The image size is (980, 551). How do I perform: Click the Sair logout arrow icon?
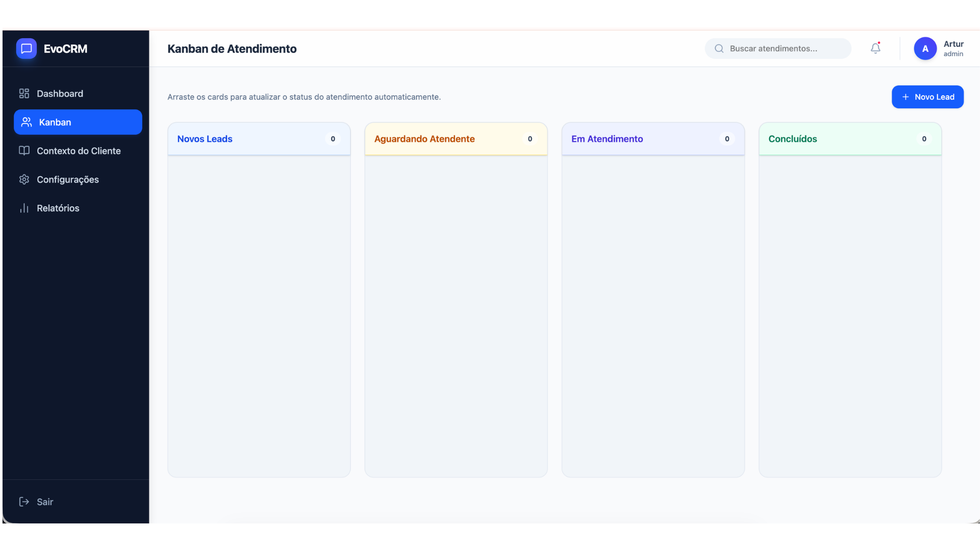[24, 502]
